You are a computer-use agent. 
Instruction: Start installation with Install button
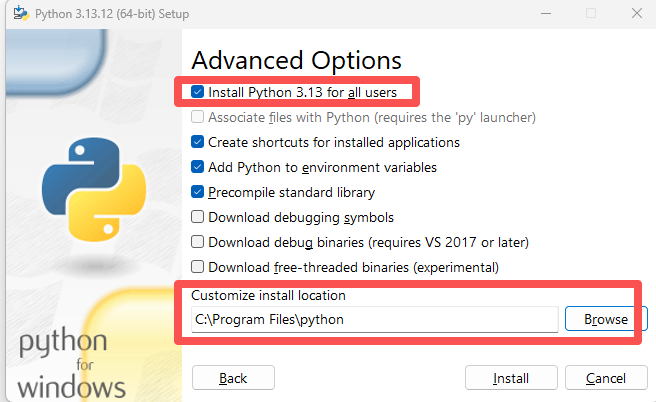511,378
